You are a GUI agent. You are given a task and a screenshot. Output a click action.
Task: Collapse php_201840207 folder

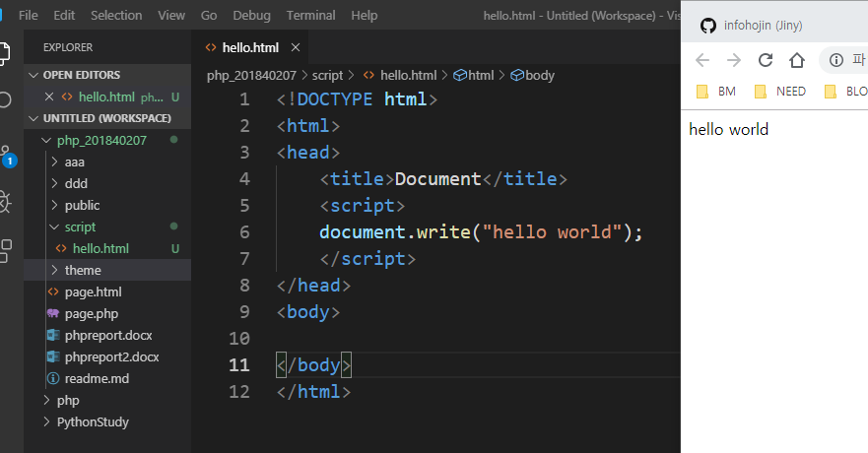pyautogui.click(x=46, y=141)
